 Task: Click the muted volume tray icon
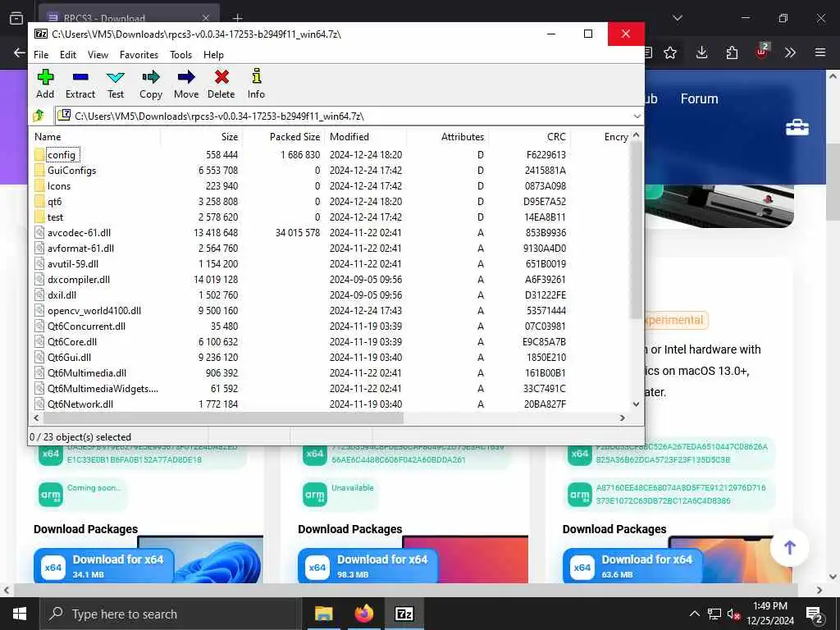click(x=733, y=614)
